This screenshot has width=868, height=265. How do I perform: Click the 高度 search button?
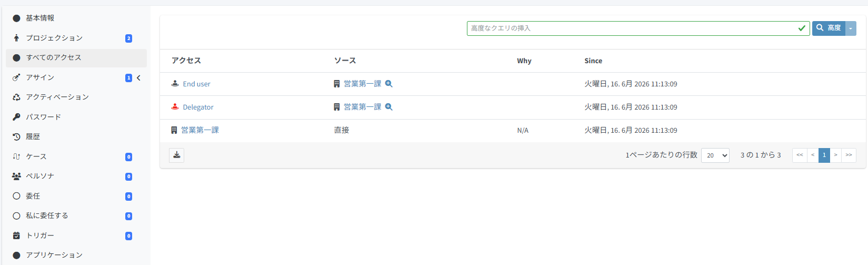click(829, 28)
